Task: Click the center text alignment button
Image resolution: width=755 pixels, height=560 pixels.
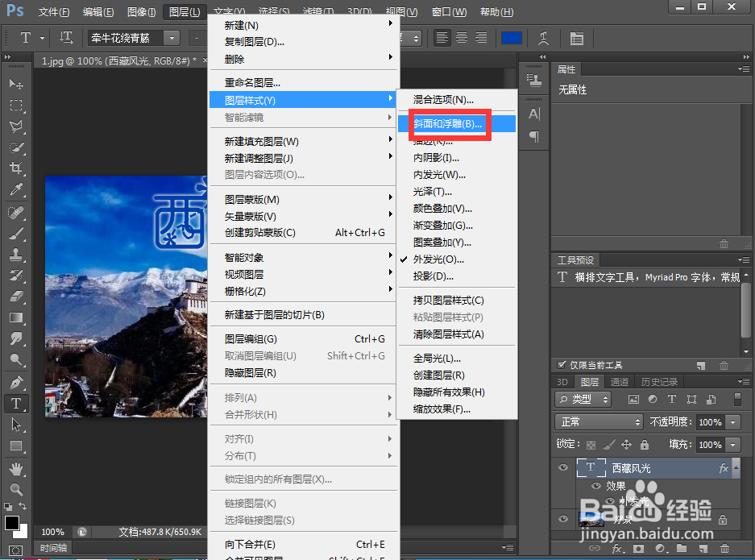Action: coord(460,38)
